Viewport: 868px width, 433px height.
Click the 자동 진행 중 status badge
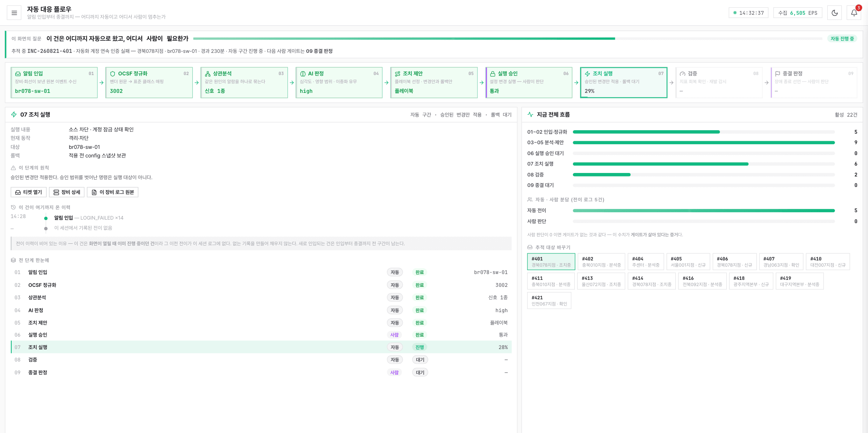pos(842,38)
